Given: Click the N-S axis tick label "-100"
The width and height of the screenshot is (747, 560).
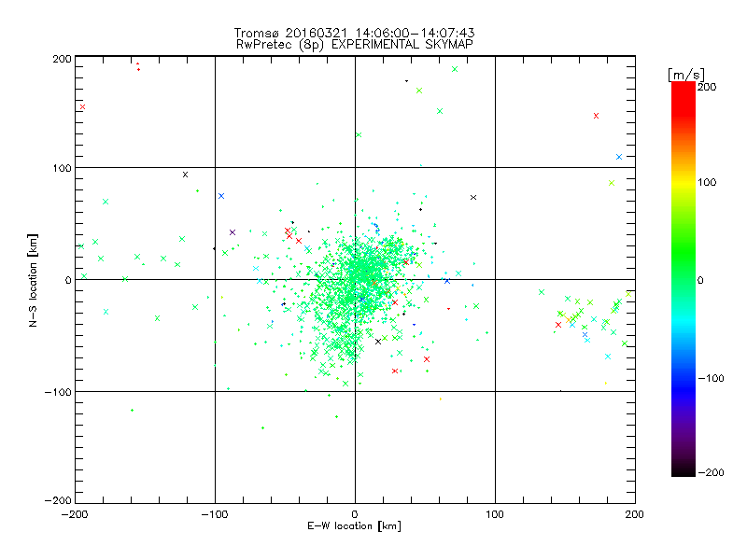Looking at the screenshot, I should coord(58,392).
